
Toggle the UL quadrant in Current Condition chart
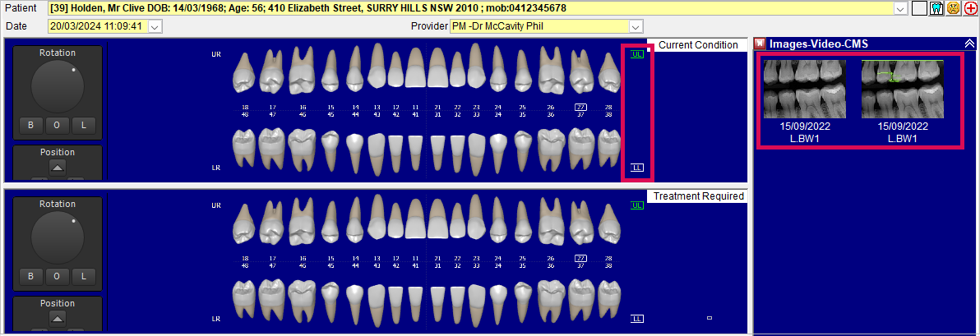click(x=637, y=54)
